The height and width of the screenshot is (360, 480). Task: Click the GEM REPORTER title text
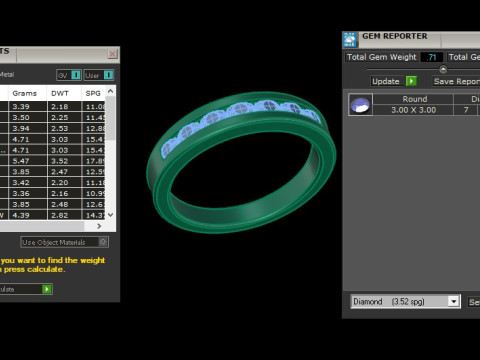(x=395, y=36)
